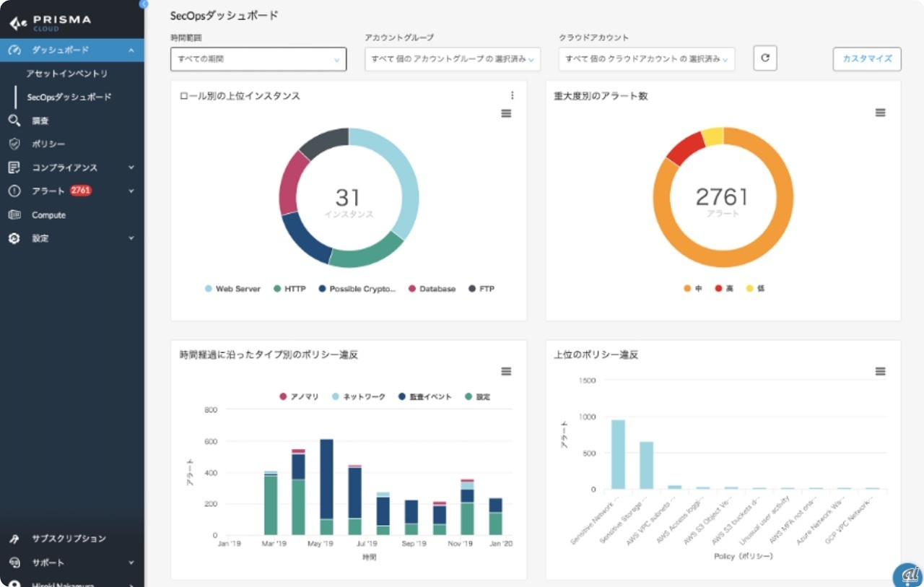Open the hamburger menu on 上位のポリシー違反 chart
Viewport: 924px width, 587px height.
click(x=880, y=371)
